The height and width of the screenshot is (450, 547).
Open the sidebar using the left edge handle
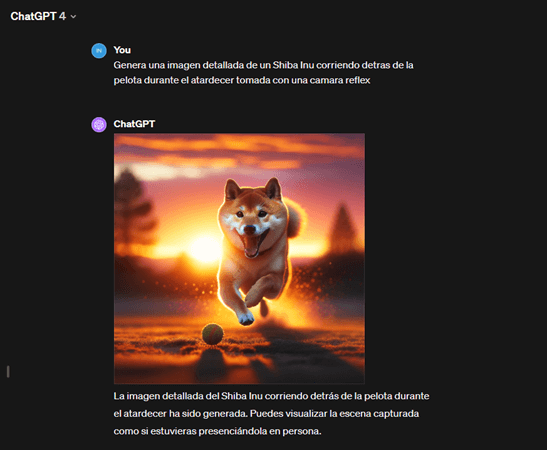tap(8, 372)
